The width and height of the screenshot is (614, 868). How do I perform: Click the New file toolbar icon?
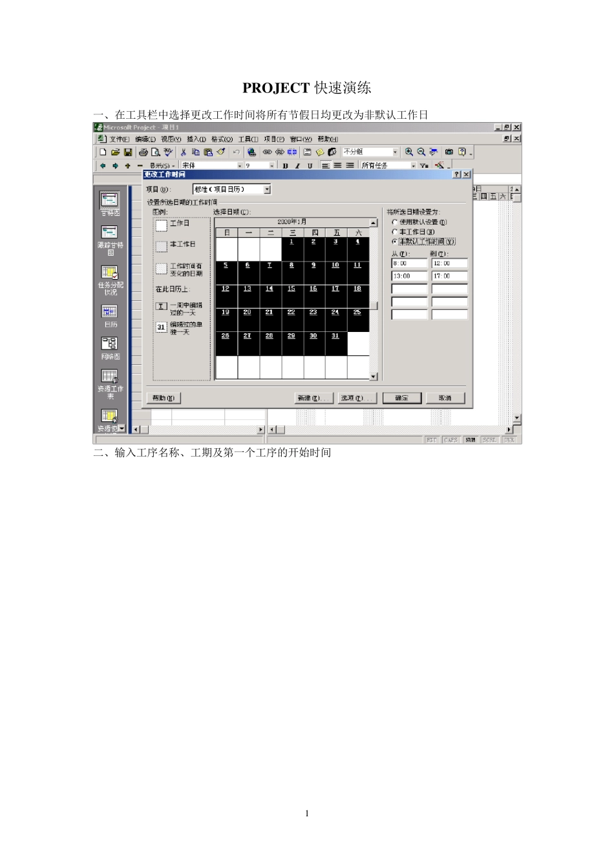tap(103, 152)
